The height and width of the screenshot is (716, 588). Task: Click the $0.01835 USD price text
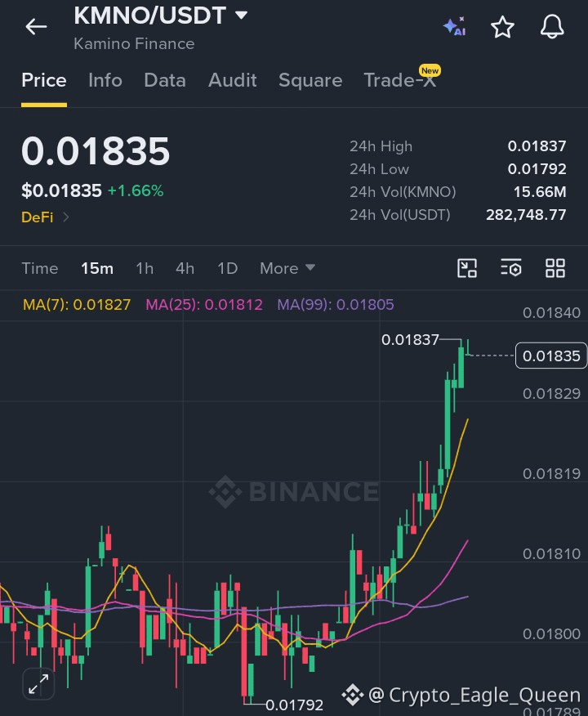pos(61,191)
